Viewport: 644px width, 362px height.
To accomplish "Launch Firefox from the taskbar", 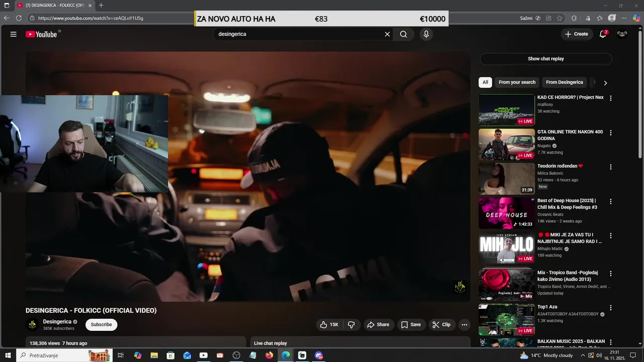I will (269, 355).
